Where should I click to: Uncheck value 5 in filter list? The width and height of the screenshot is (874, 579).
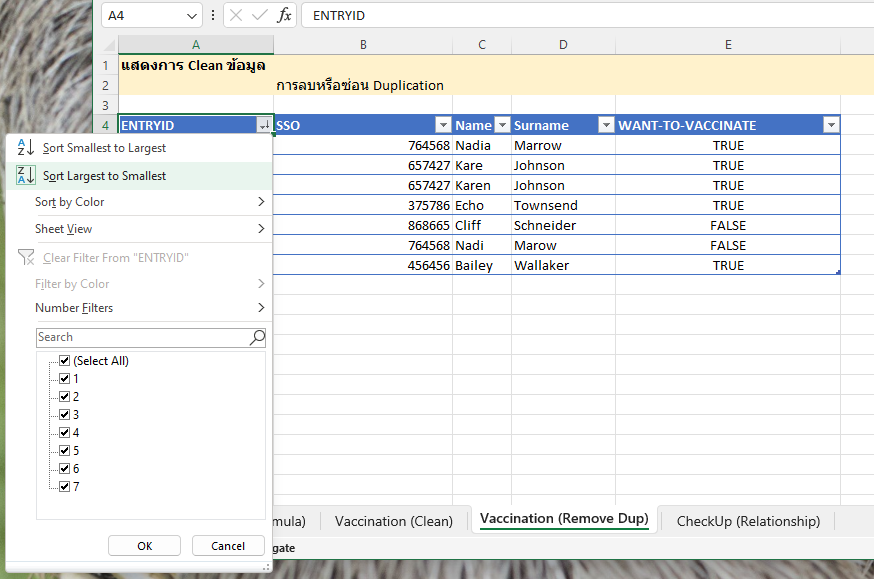(x=65, y=450)
